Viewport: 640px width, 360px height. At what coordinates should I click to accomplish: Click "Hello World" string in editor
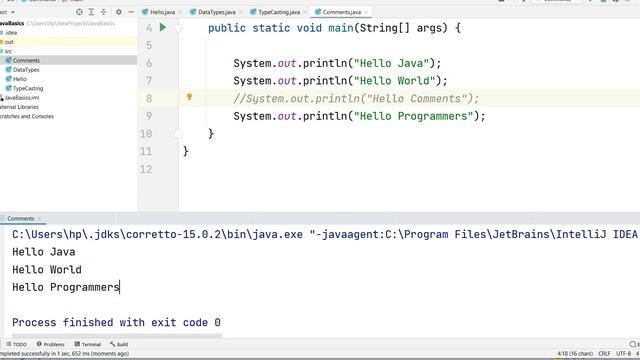click(x=395, y=80)
